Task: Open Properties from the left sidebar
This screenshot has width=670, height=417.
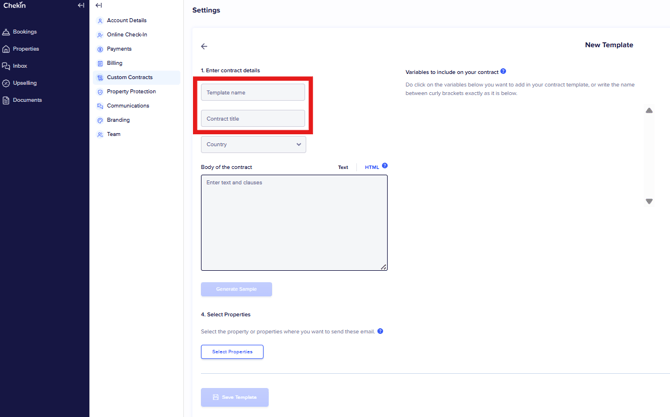Action: pyautogui.click(x=6, y=49)
